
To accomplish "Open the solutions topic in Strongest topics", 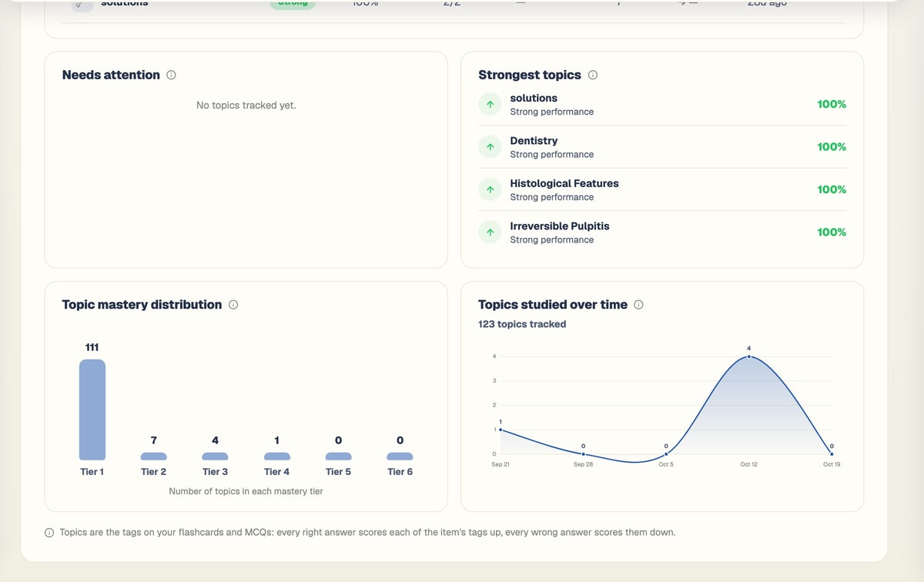I will point(662,105).
